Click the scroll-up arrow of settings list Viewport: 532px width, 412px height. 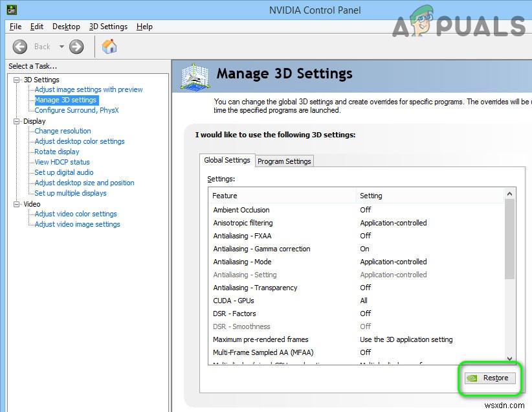click(509, 194)
